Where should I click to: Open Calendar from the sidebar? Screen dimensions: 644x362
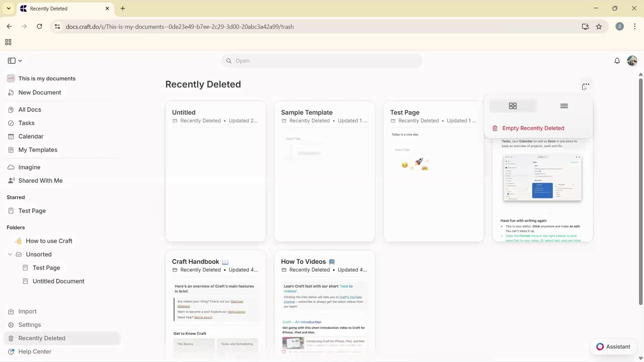tap(31, 136)
